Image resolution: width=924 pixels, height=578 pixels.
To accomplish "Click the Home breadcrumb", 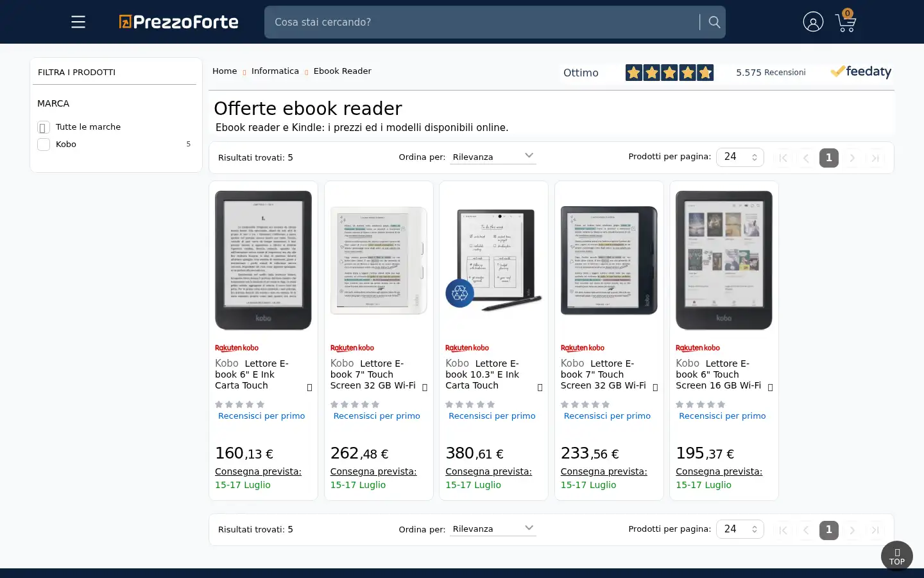I will 225,71.
